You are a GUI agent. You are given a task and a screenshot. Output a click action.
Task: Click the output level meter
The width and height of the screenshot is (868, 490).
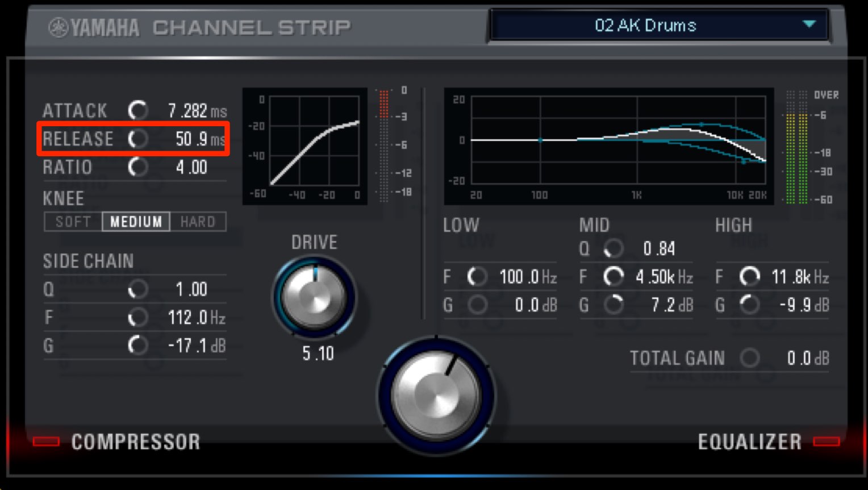click(796, 147)
